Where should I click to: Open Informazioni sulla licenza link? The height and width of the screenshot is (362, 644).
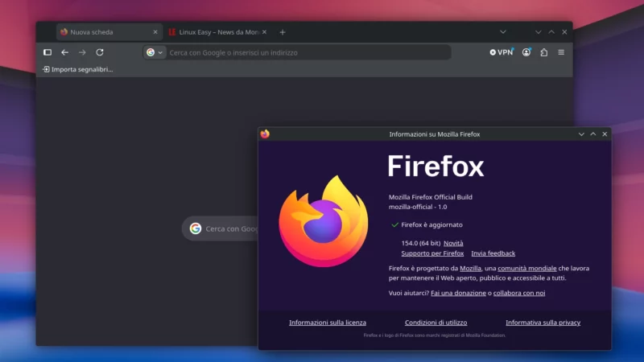coord(328,323)
